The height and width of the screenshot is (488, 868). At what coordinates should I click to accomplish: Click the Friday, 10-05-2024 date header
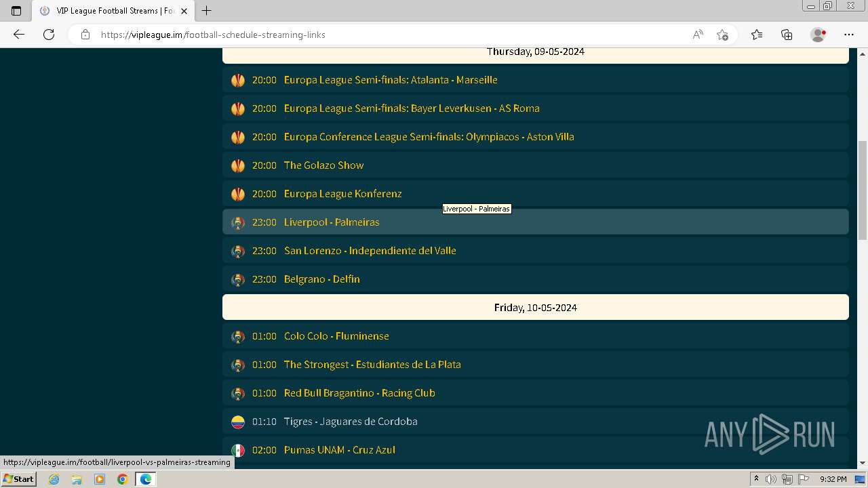[536, 307]
